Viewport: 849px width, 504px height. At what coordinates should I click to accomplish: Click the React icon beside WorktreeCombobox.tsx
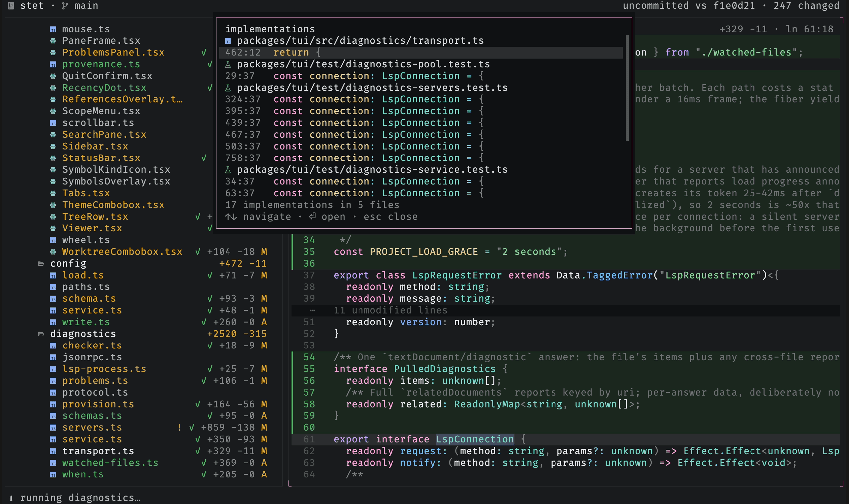pyautogui.click(x=53, y=252)
